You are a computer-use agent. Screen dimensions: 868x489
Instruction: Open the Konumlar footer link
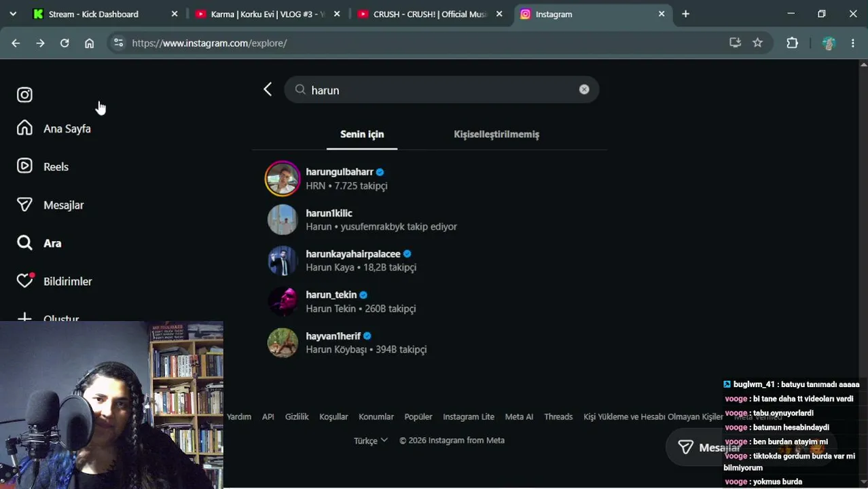click(376, 416)
